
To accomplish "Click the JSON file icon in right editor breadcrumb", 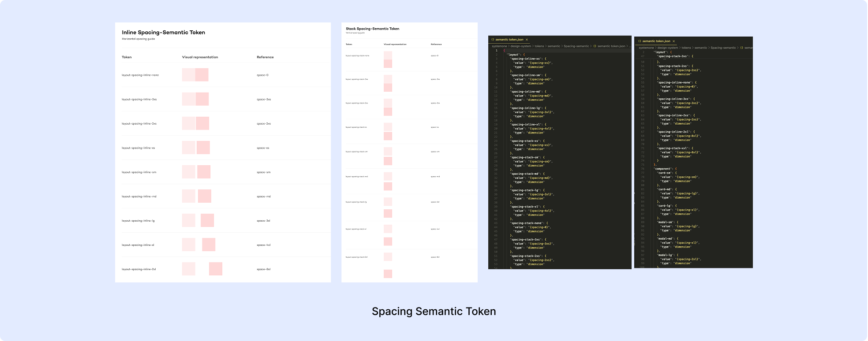I will [742, 48].
